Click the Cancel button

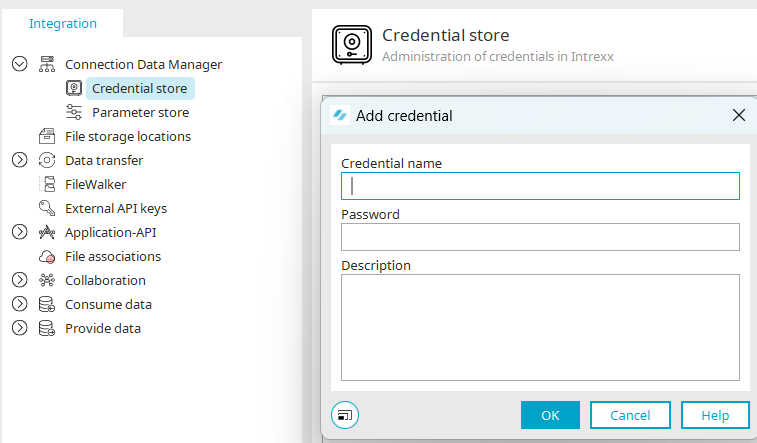pyautogui.click(x=630, y=415)
